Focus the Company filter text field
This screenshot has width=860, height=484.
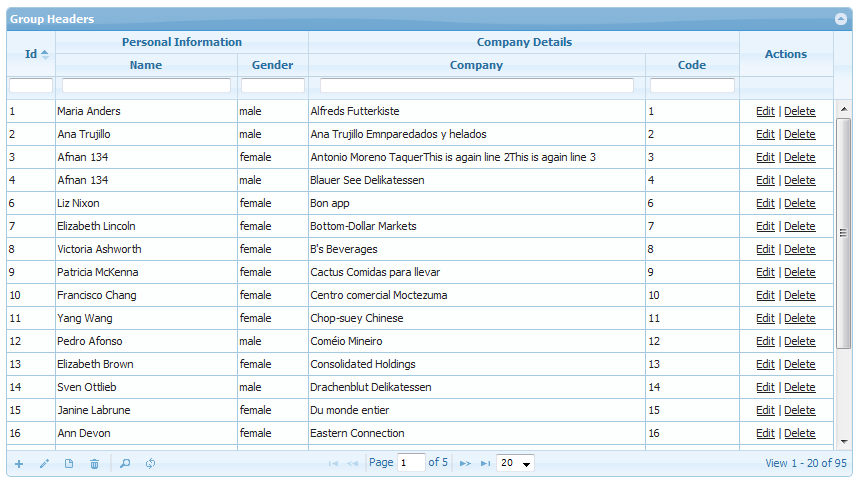pos(476,86)
